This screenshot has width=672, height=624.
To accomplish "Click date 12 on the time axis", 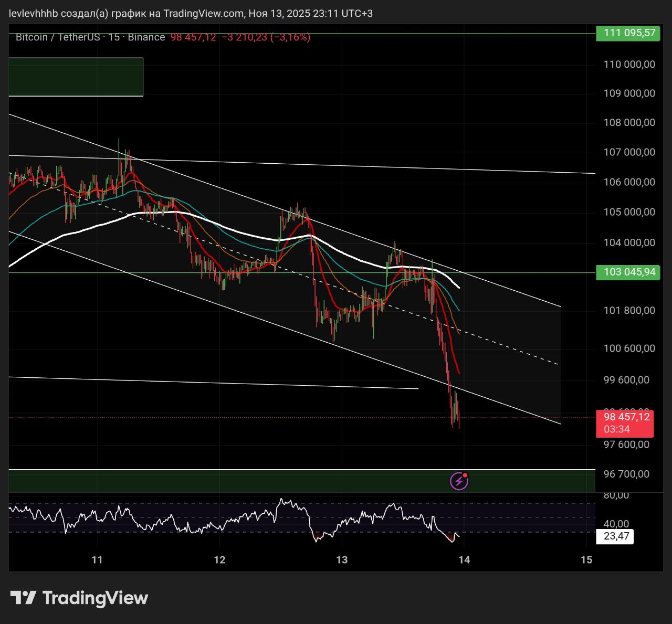I will 219,560.
